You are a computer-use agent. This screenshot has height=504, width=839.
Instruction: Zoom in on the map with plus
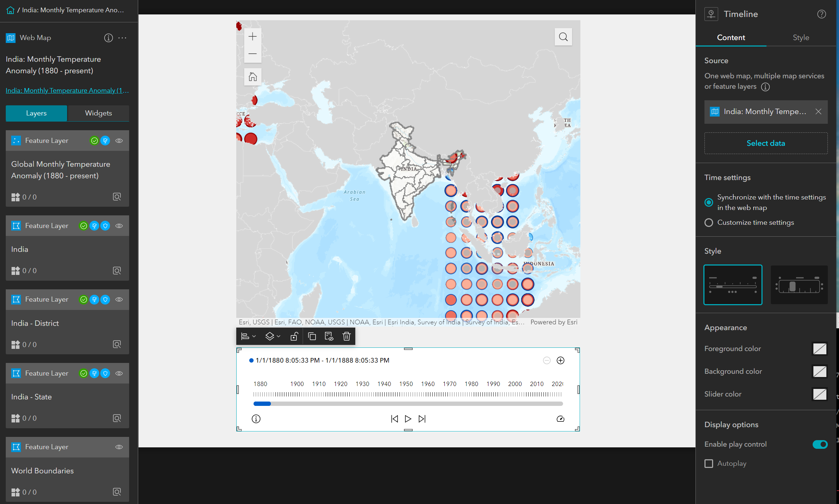[x=252, y=36]
